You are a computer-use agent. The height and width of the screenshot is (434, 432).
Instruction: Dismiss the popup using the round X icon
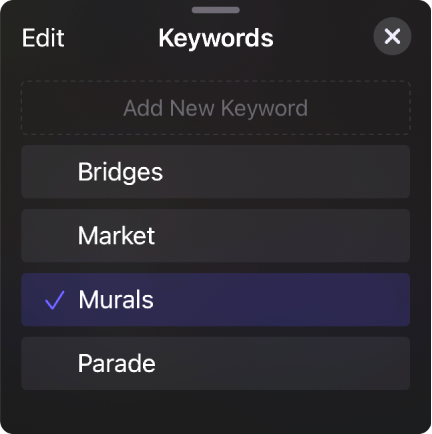pyautogui.click(x=392, y=36)
